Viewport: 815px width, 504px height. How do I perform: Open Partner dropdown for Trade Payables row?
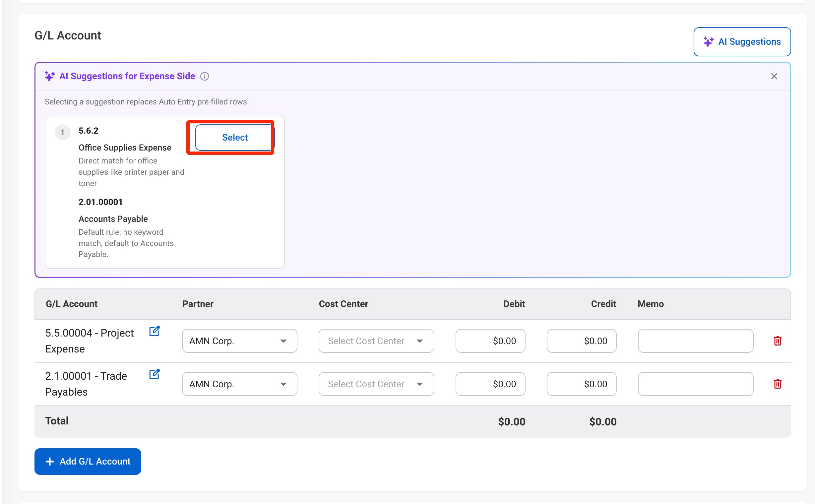click(x=239, y=384)
